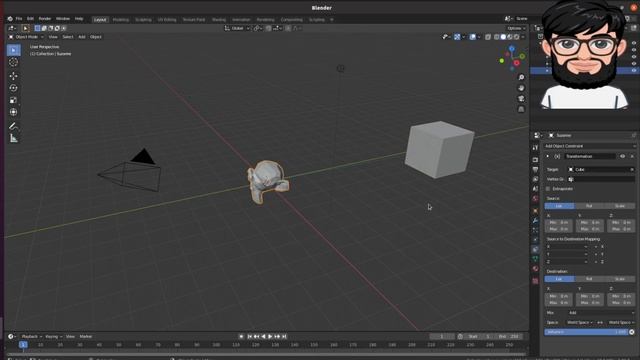Enable the Extrapolate checkbox

point(548,189)
